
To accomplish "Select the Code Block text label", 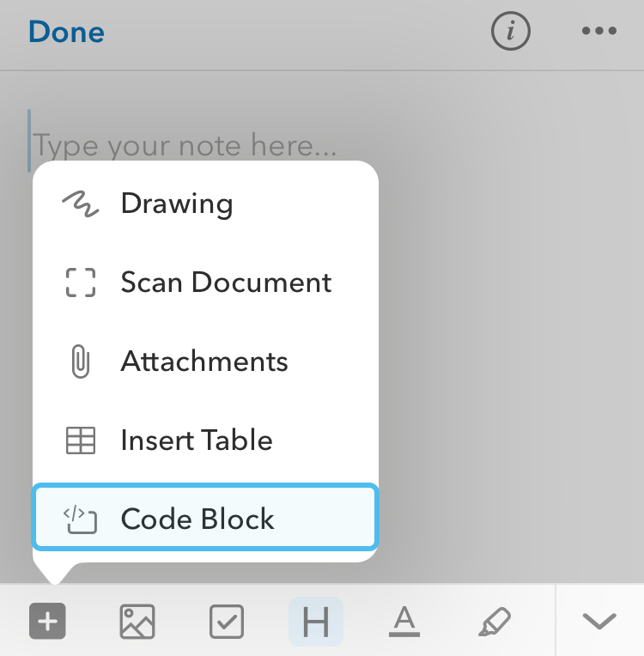I will (x=197, y=519).
